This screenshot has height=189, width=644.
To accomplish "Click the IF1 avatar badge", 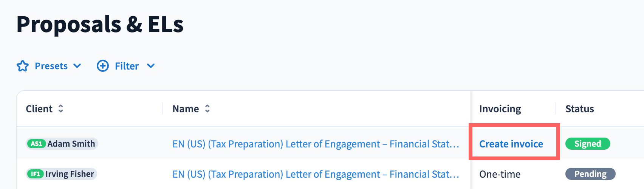I will [36, 174].
